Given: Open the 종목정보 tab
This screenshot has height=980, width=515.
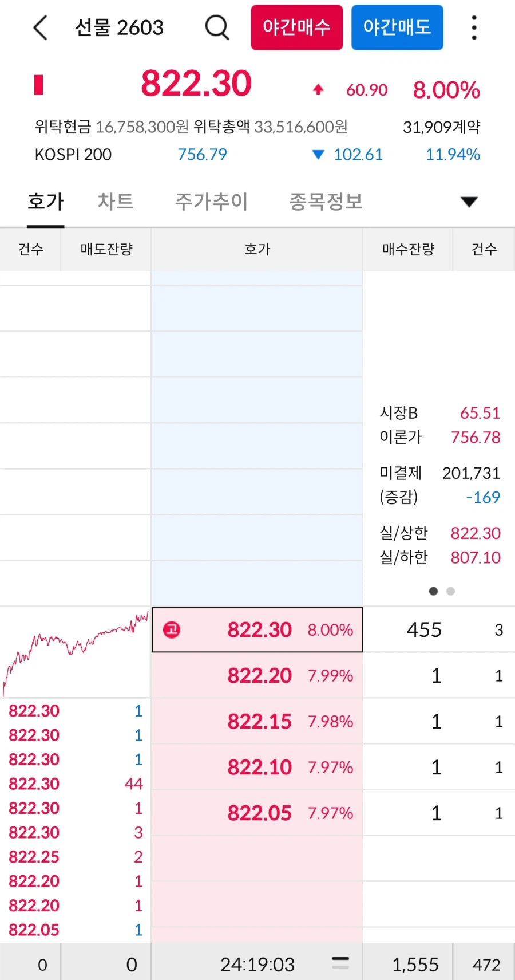Looking at the screenshot, I should [x=325, y=202].
